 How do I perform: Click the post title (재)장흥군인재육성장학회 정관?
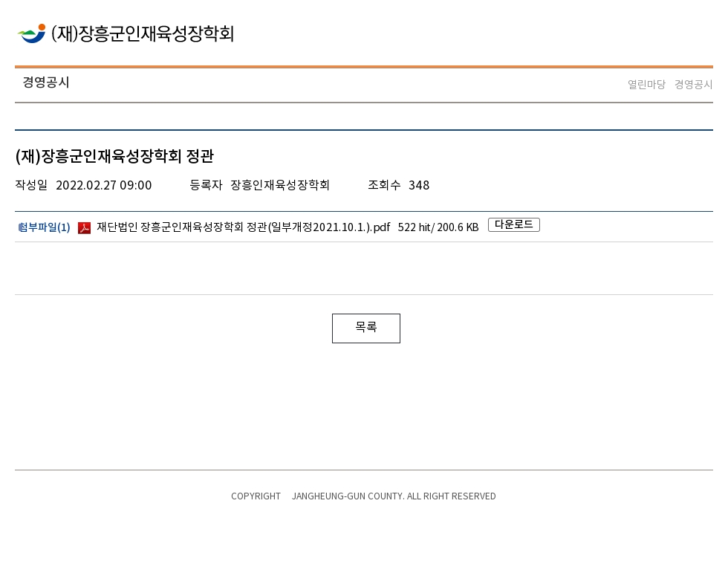click(x=114, y=156)
